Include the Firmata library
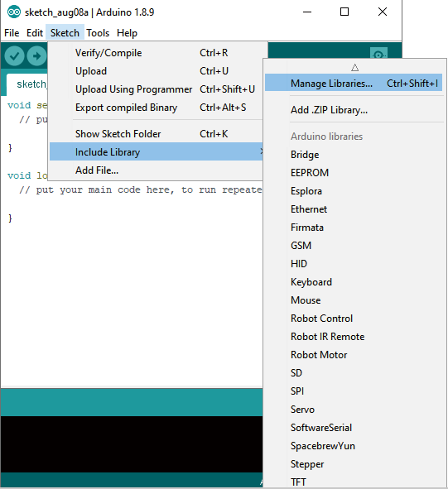Screen dimensions: 448x489 point(354,228)
